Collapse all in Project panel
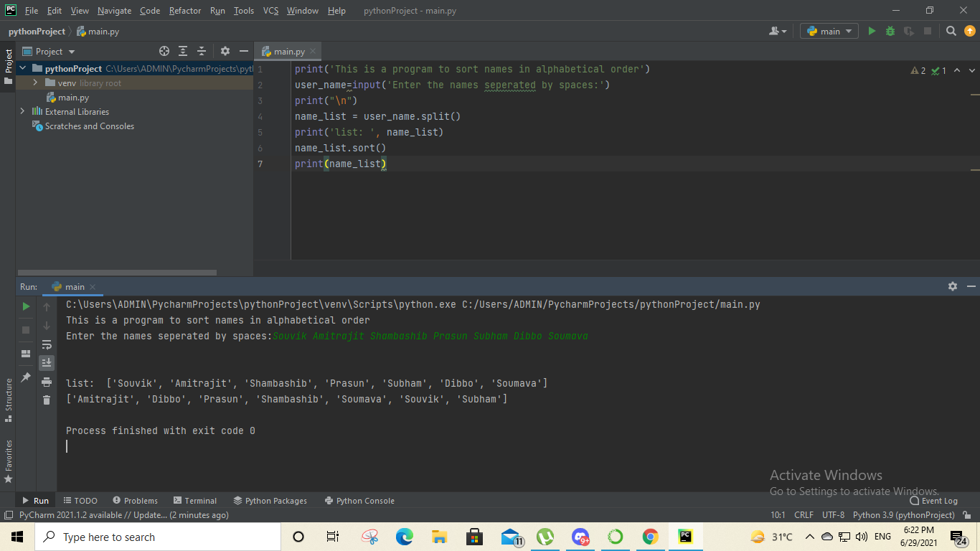This screenshot has height=551, width=980. point(202,51)
